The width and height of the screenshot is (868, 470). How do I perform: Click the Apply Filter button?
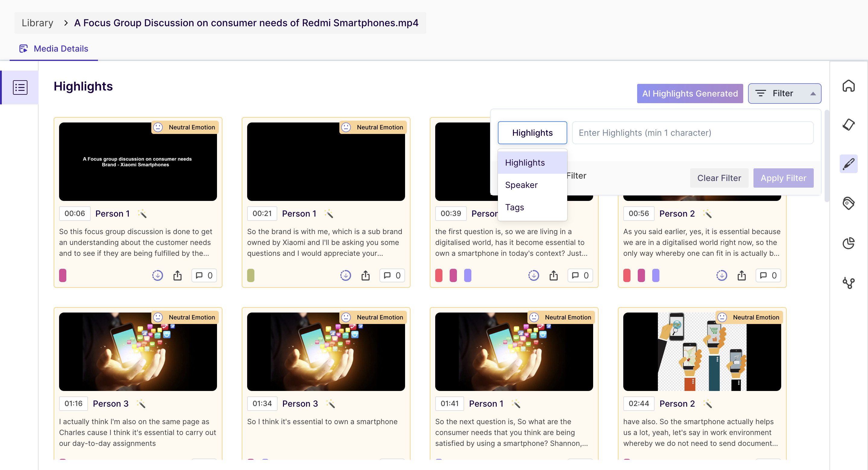[x=783, y=178]
